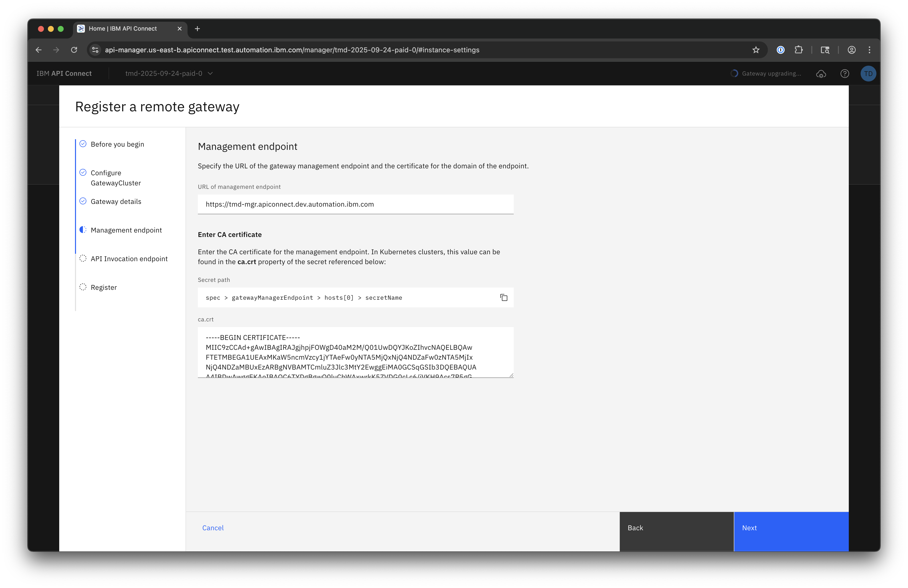Click the password manager extension icon
Viewport: 908px width, 588px height.
(x=781, y=50)
